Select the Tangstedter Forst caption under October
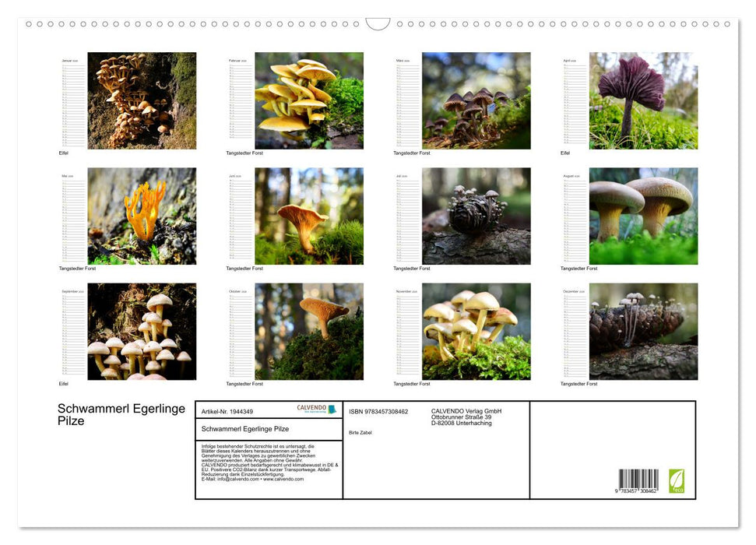 click(243, 383)
